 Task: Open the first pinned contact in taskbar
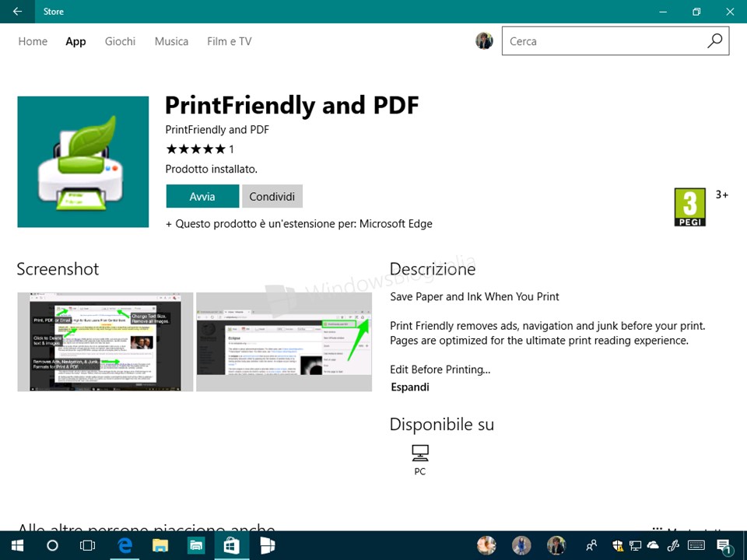click(x=486, y=546)
